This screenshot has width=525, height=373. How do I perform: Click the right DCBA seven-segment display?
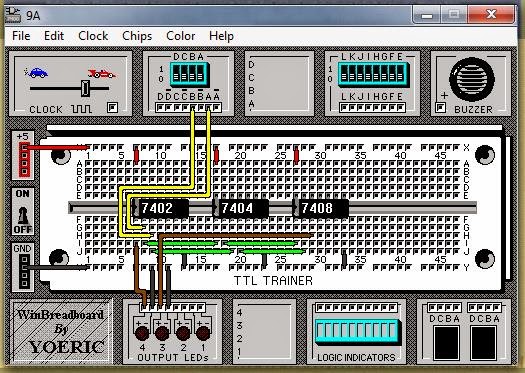483,342
